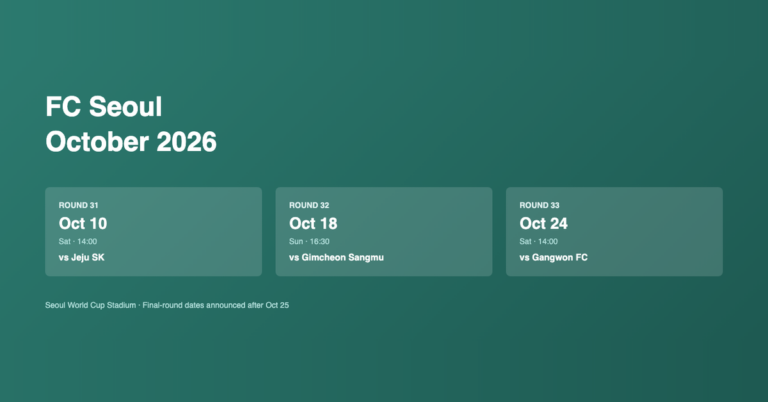The image size is (768, 402).
Task: Click the 'Sun · 16:30' kickoff time
Action: pos(309,241)
